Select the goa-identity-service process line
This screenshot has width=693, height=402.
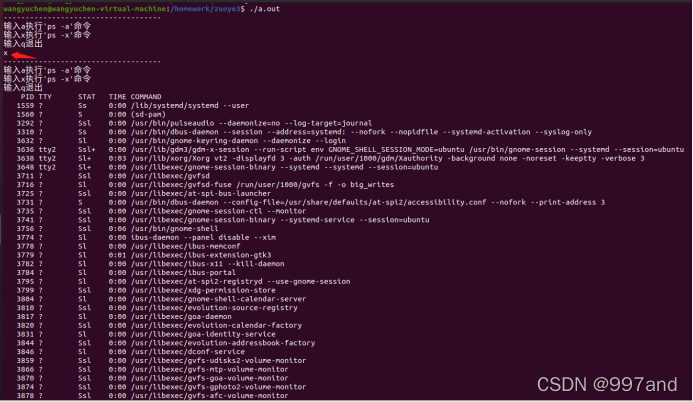tap(146, 334)
